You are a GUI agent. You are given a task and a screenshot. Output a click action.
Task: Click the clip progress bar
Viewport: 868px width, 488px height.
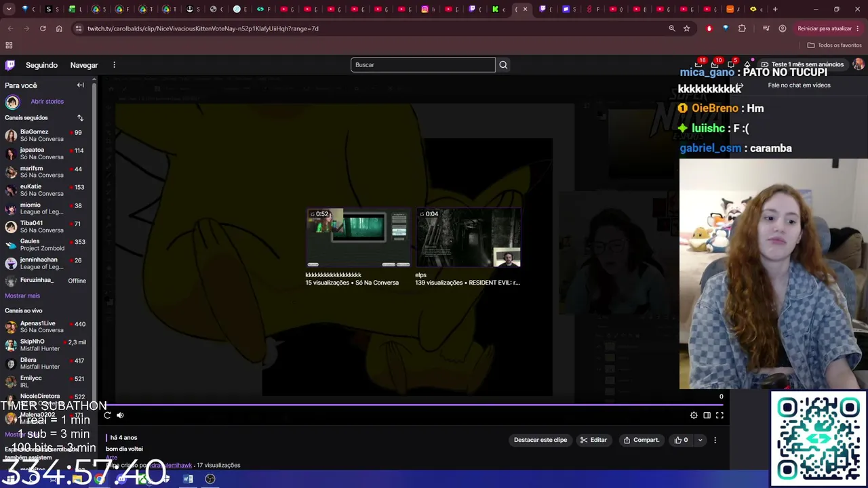point(414,405)
